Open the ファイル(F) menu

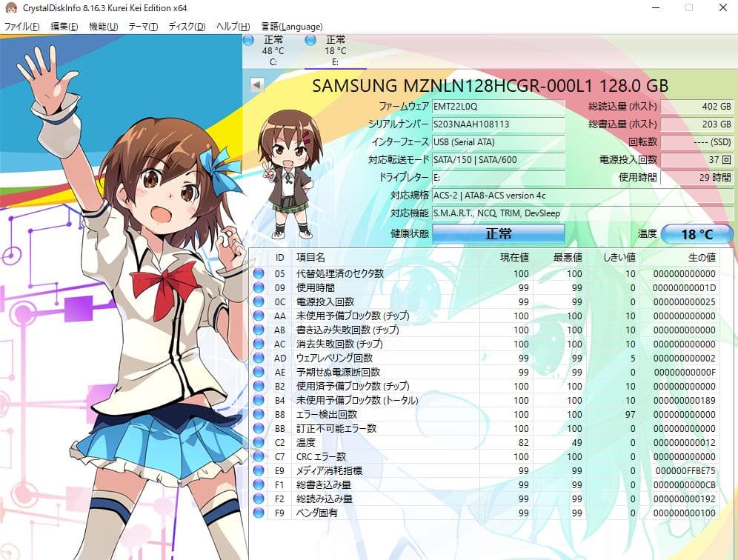(21, 27)
